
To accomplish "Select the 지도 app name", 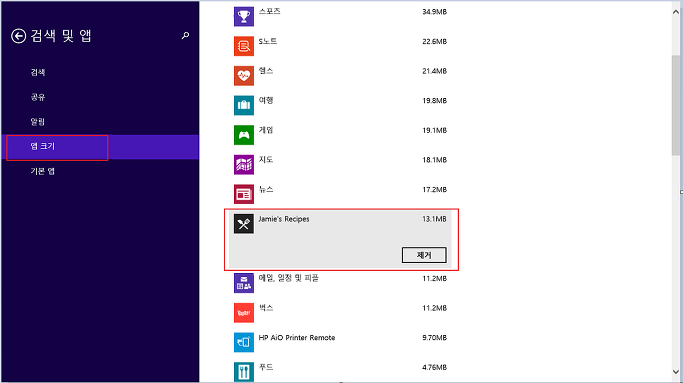I will click(x=266, y=160).
